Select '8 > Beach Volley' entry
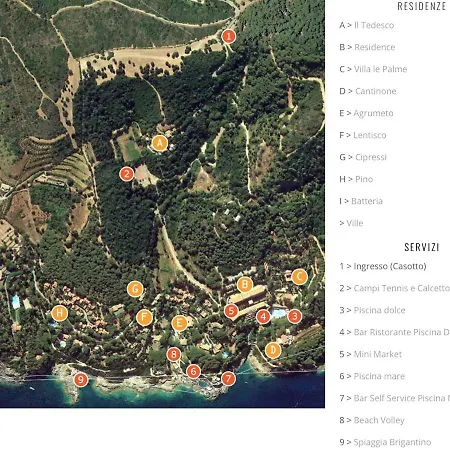450x450 pixels. click(x=372, y=420)
